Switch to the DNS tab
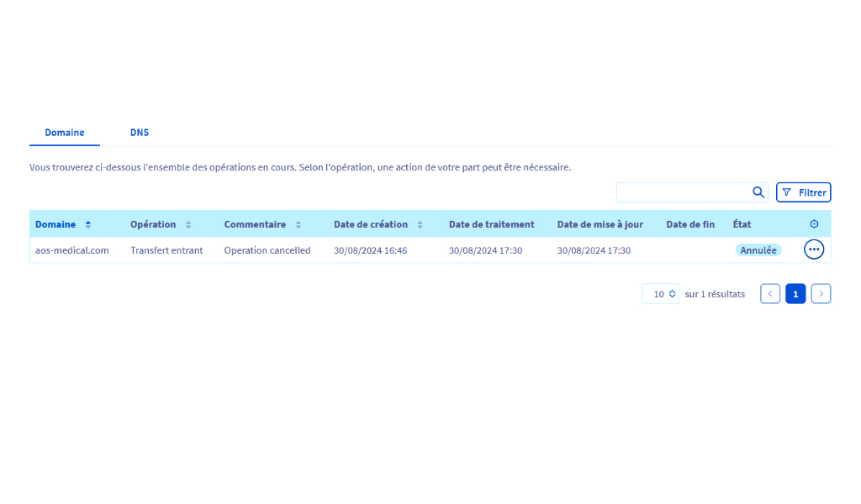 click(140, 133)
